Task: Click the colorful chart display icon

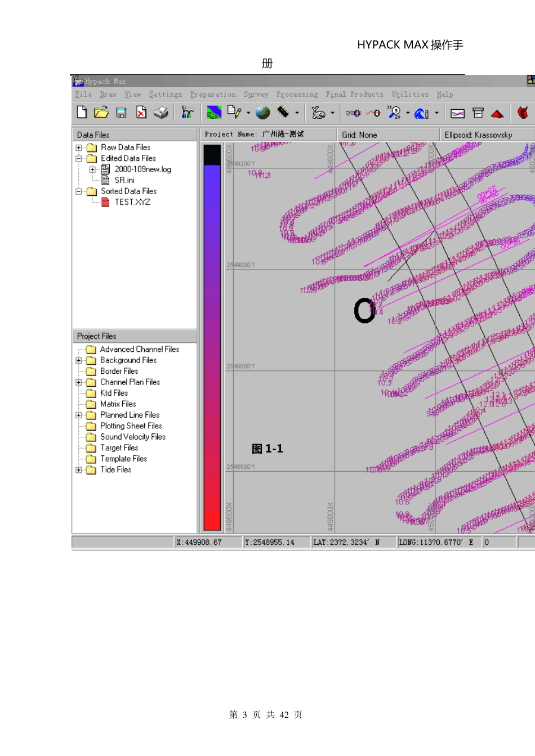Action: pyautogui.click(x=214, y=113)
